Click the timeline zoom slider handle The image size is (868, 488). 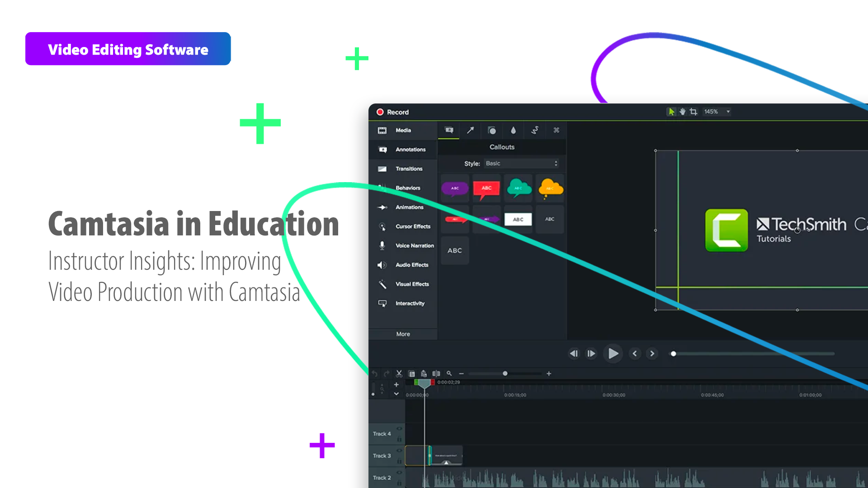(505, 374)
